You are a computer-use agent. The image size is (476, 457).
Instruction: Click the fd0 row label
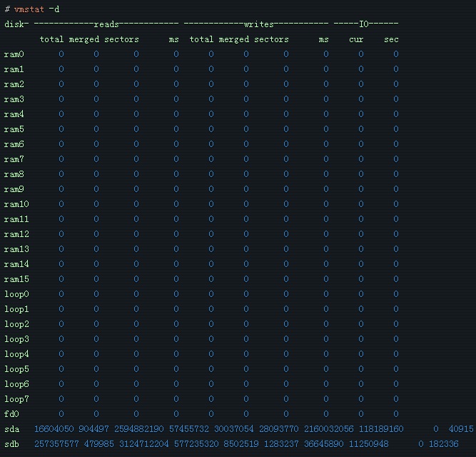(x=11, y=414)
